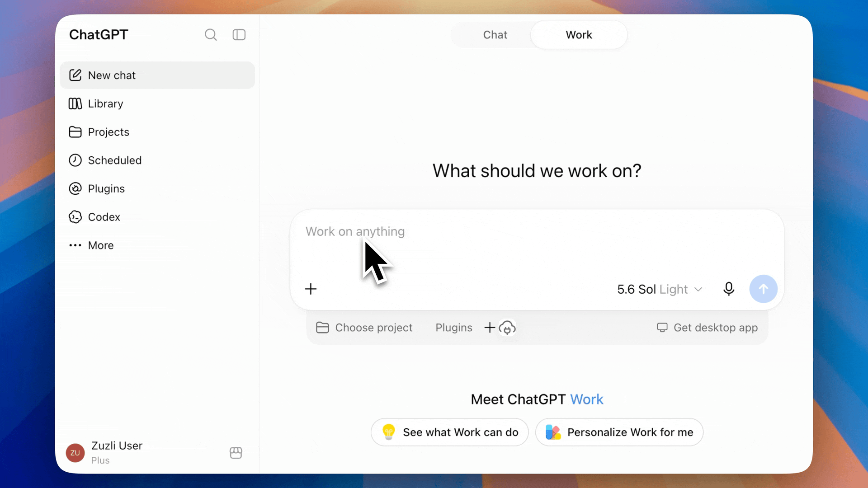Collapse sidebar with the panel toggle icon
The image size is (868, 488).
click(x=239, y=35)
